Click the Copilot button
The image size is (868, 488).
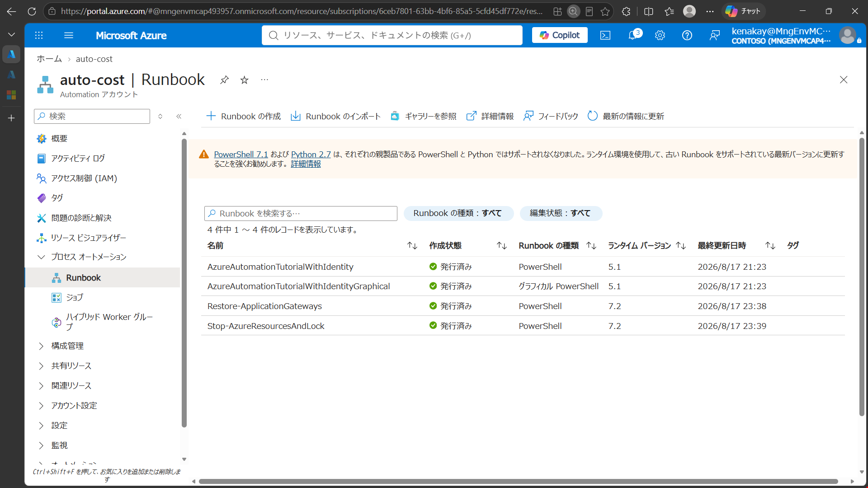tap(560, 35)
